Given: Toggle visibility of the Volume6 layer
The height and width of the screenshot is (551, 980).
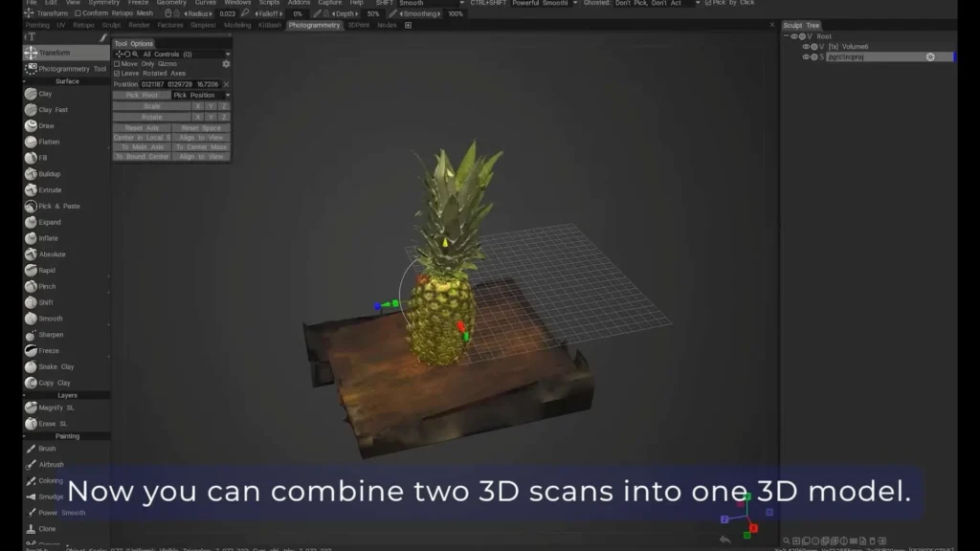Looking at the screenshot, I should pos(806,47).
